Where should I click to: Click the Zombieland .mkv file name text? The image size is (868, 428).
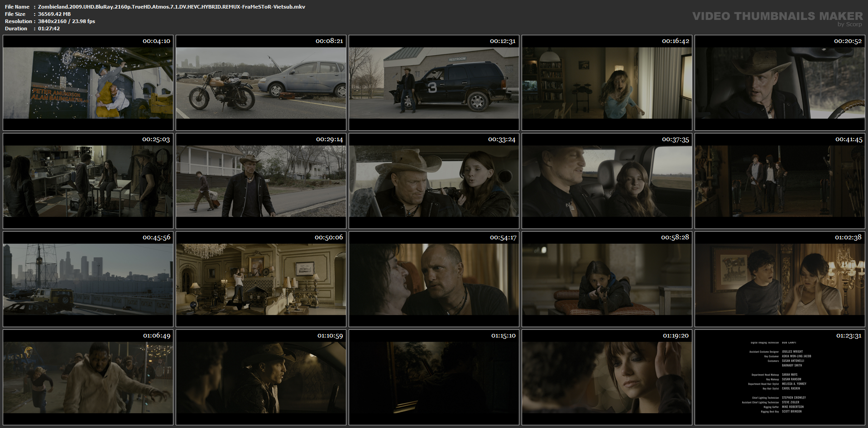[x=172, y=7]
